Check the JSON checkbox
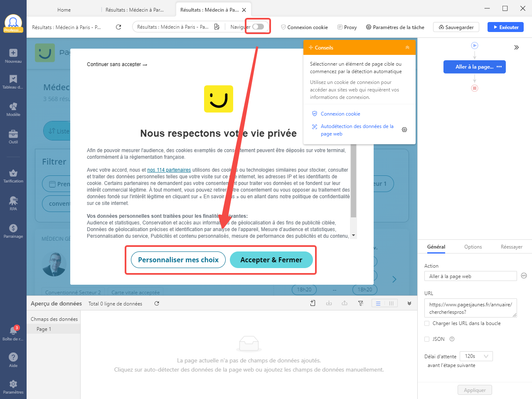 coord(427,339)
